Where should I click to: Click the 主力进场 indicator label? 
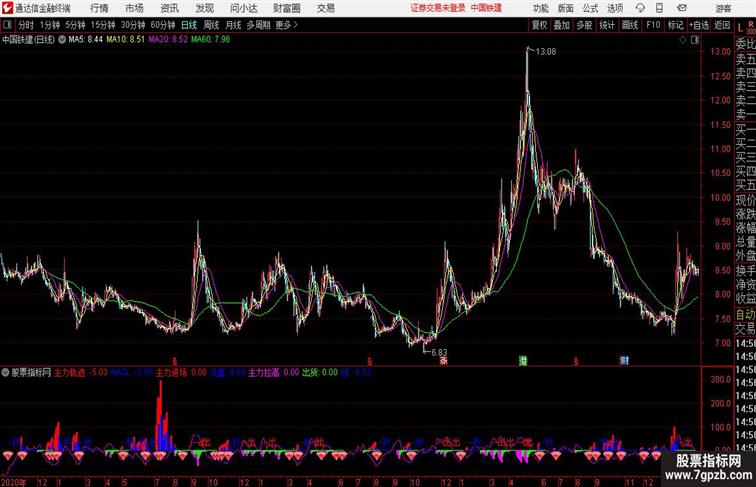coord(171,373)
